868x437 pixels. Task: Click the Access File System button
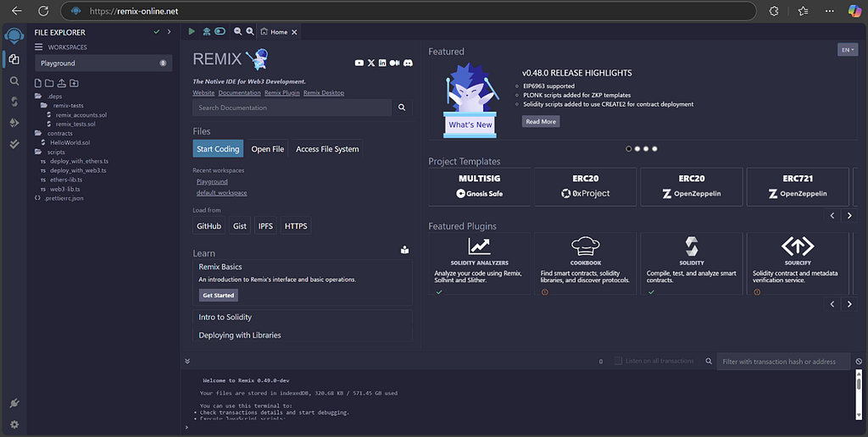click(327, 149)
